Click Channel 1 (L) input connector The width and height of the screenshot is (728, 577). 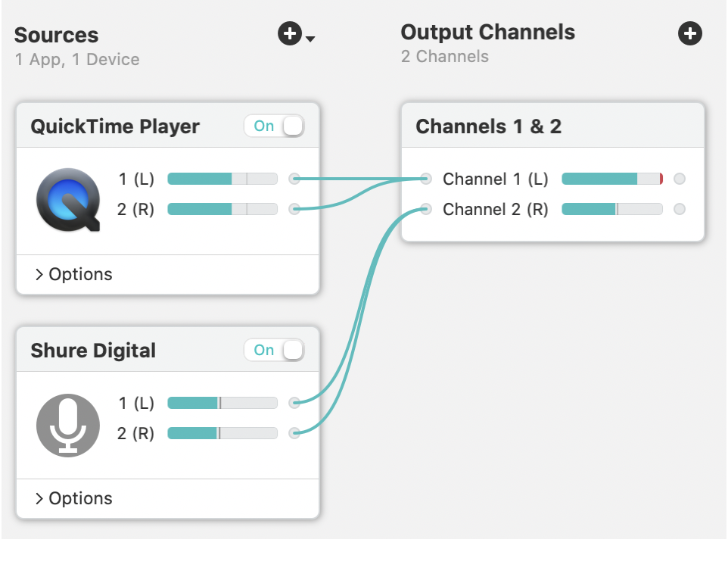coord(426,179)
